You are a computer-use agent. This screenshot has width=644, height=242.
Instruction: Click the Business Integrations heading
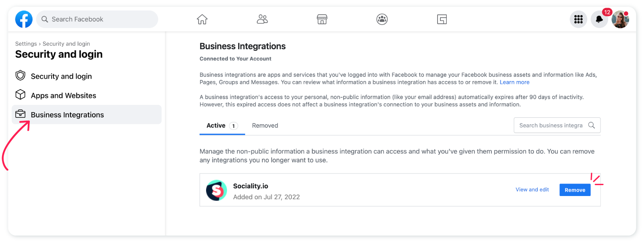tap(243, 46)
